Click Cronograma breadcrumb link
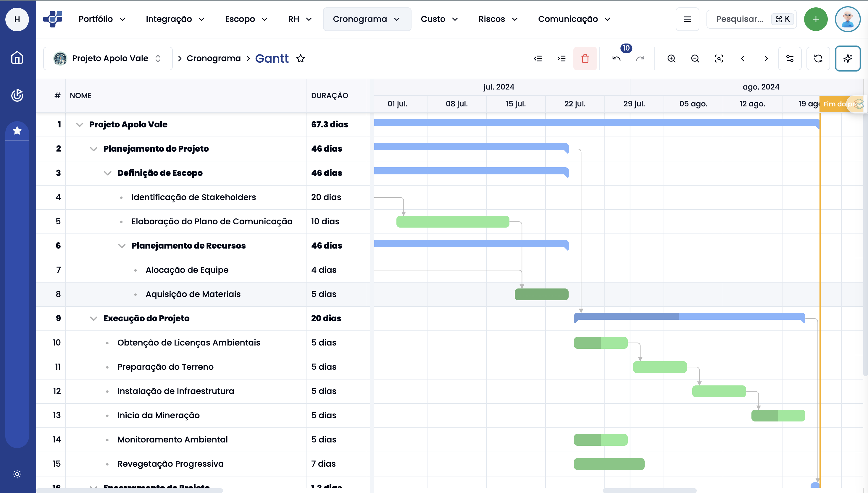Screen dimensions: 868x493 [214, 59]
